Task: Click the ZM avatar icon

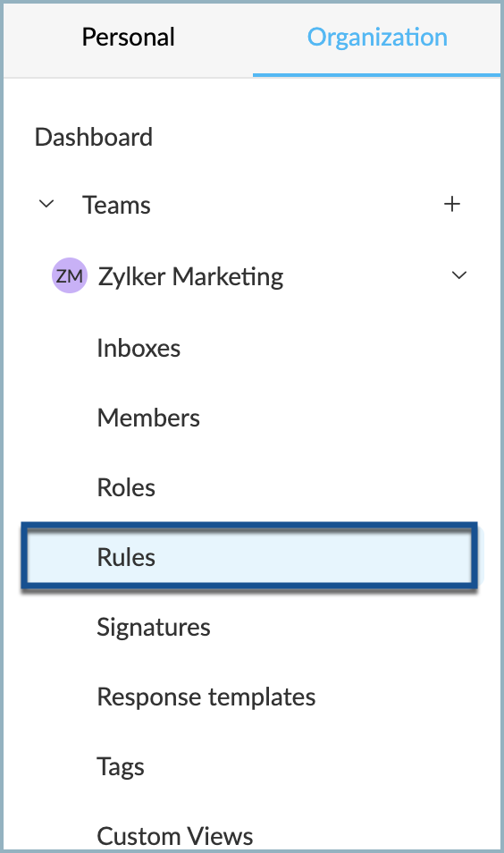Action: [70, 275]
